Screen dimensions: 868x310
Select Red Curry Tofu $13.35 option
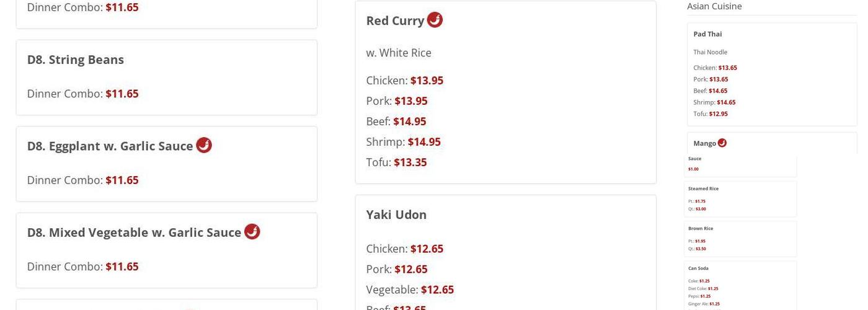click(396, 162)
